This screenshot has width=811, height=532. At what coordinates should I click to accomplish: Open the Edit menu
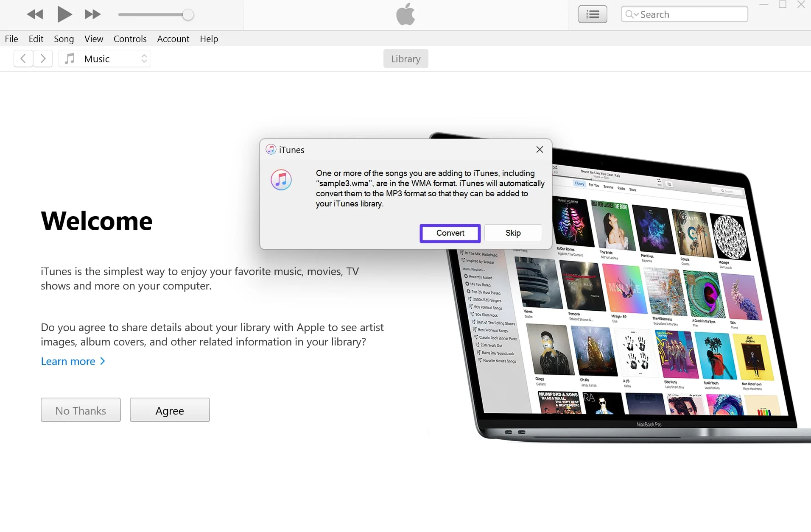36,39
